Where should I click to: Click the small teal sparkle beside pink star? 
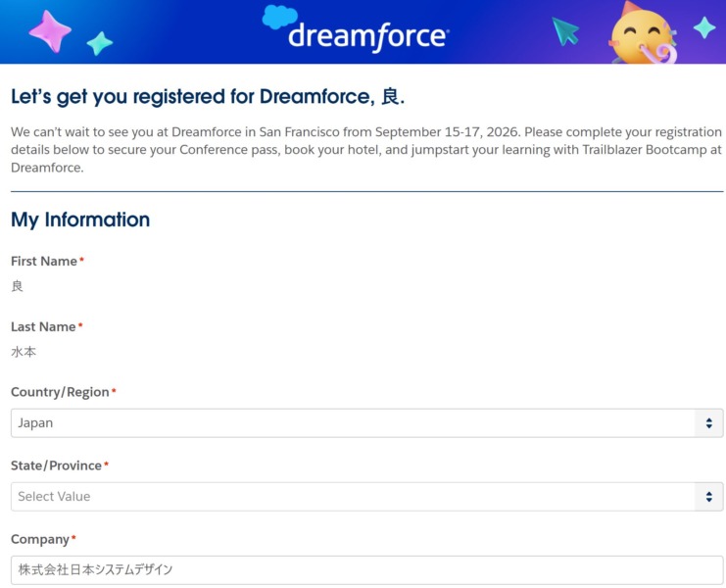pos(99,42)
